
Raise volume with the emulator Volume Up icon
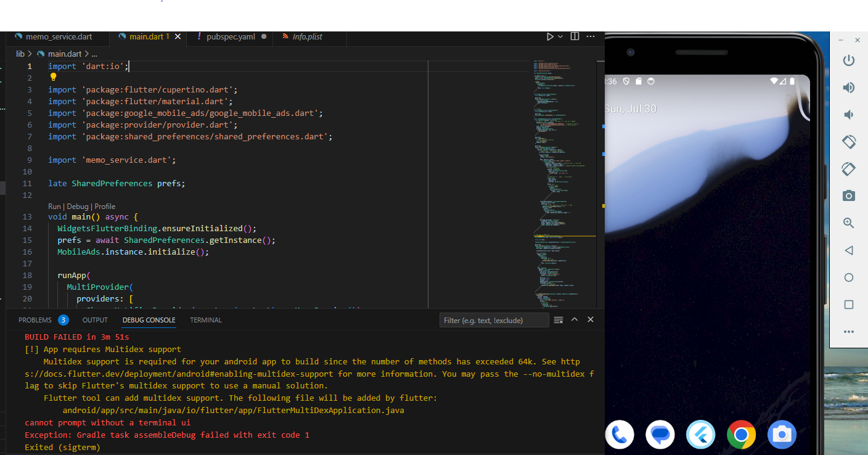pos(849,88)
